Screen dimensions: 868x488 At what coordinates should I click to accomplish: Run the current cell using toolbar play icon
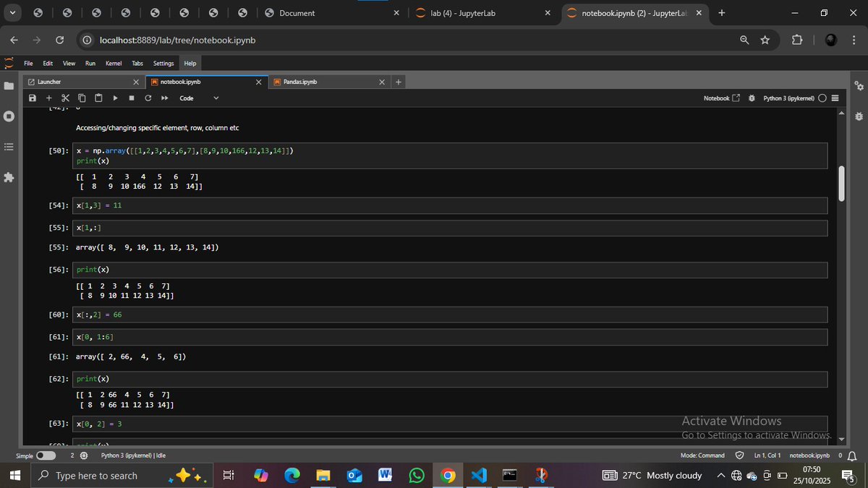pyautogui.click(x=114, y=98)
